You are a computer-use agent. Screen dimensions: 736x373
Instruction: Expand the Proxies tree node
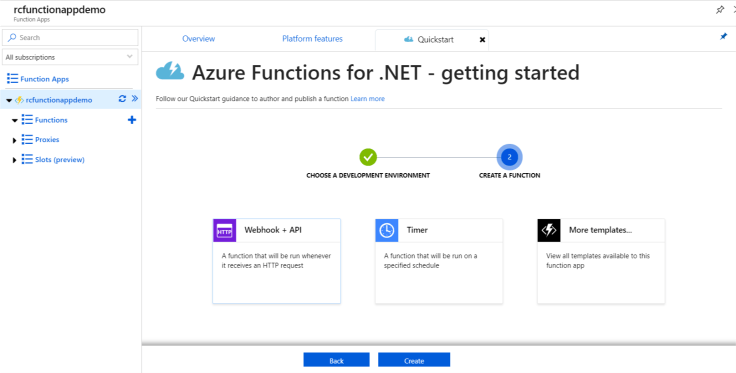[x=15, y=140]
